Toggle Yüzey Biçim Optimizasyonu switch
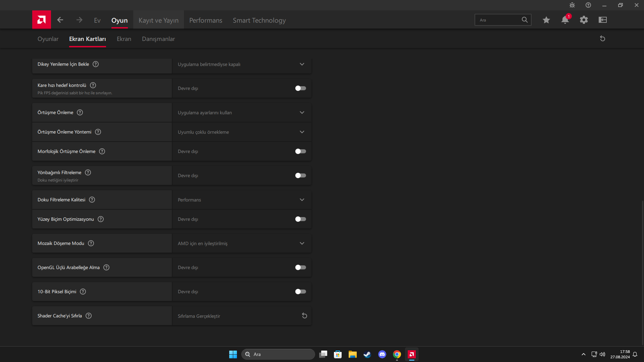This screenshot has width=644, height=362. (300, 219)
